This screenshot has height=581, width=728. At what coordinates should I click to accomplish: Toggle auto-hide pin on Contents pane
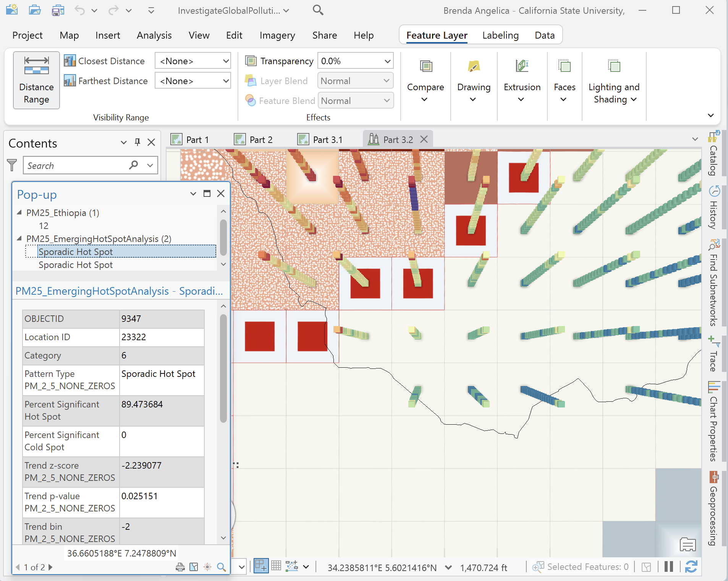coord(138,142)
